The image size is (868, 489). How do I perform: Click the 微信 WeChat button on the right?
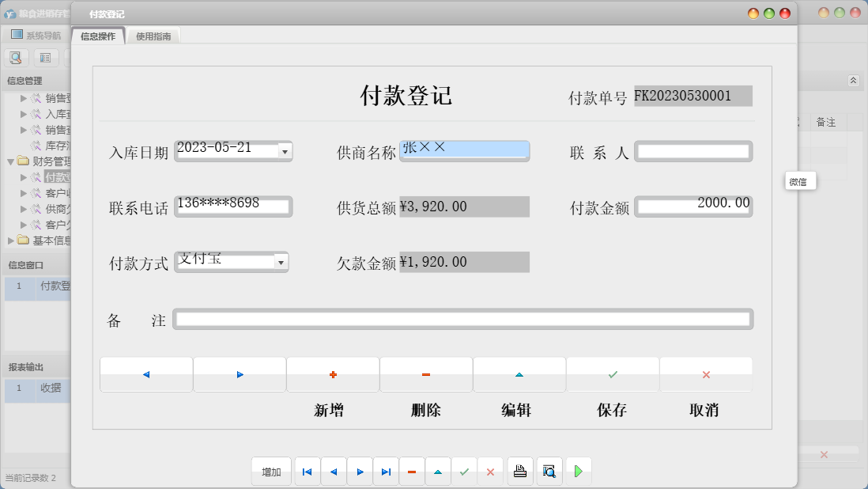pos(799,181)
